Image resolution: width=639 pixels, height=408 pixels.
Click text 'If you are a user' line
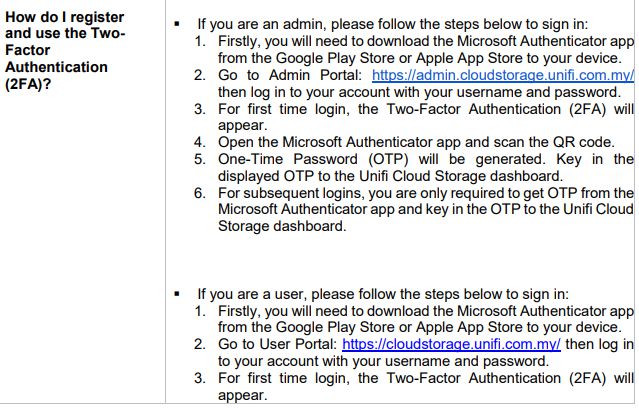(x=383, y=294)
